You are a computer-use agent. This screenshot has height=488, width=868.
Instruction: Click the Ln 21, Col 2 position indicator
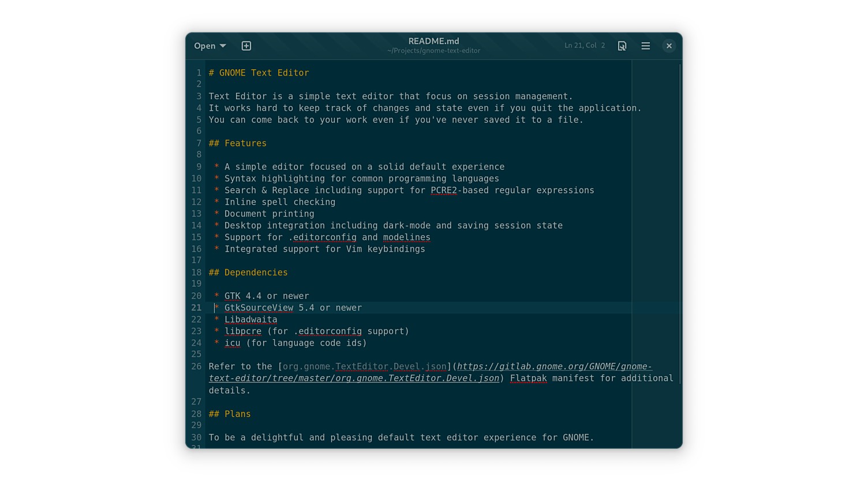tap(584, 46)
